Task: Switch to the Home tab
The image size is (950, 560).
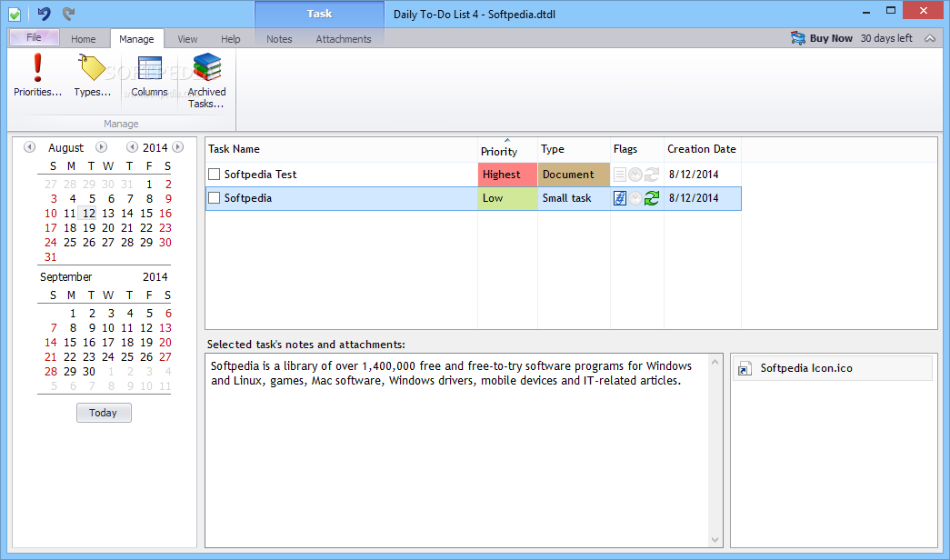Action: tap(83, 39)
